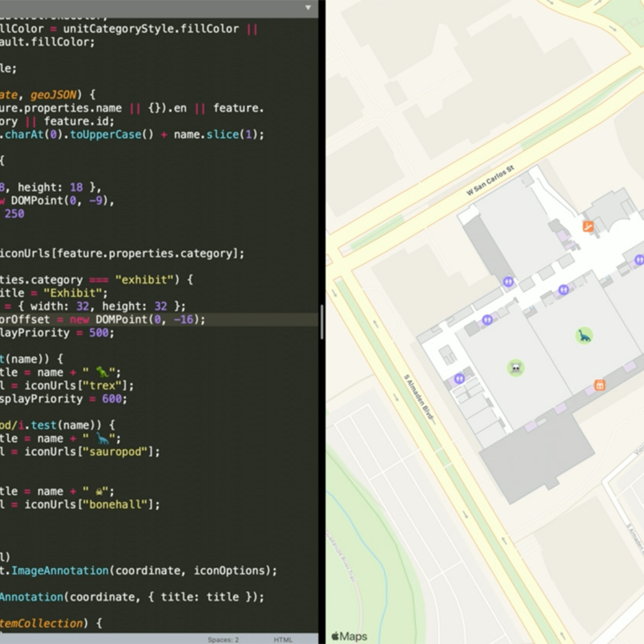The width and height of the screenshot is (644, 644).
Task: Open the HTML language mode selector in the status bar
Action: [x=283, y=639]
